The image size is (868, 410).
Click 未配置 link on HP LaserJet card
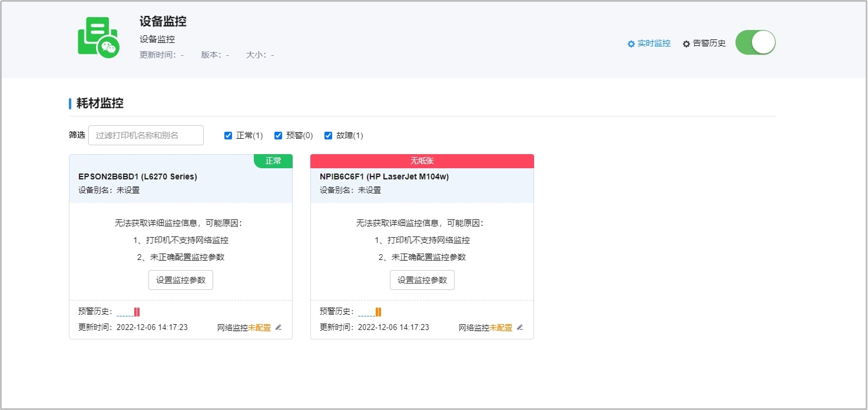[501, 328]
